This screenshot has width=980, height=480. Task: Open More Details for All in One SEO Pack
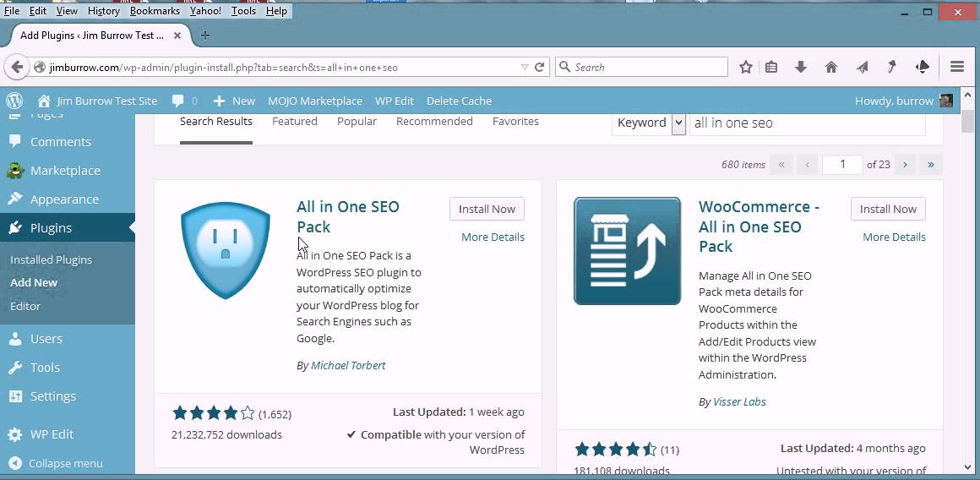(x=493, y=237)
